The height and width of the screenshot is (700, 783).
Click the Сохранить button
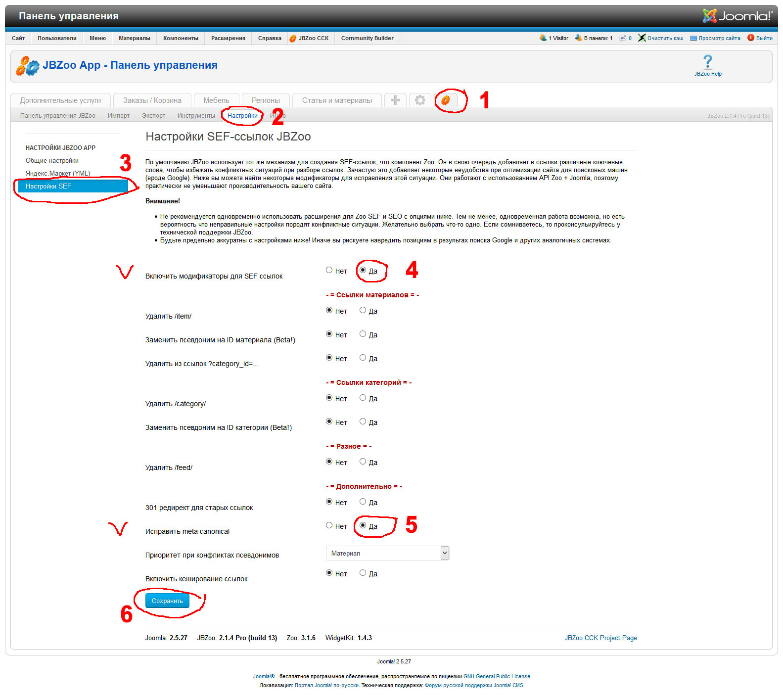(x=167, y=601)
